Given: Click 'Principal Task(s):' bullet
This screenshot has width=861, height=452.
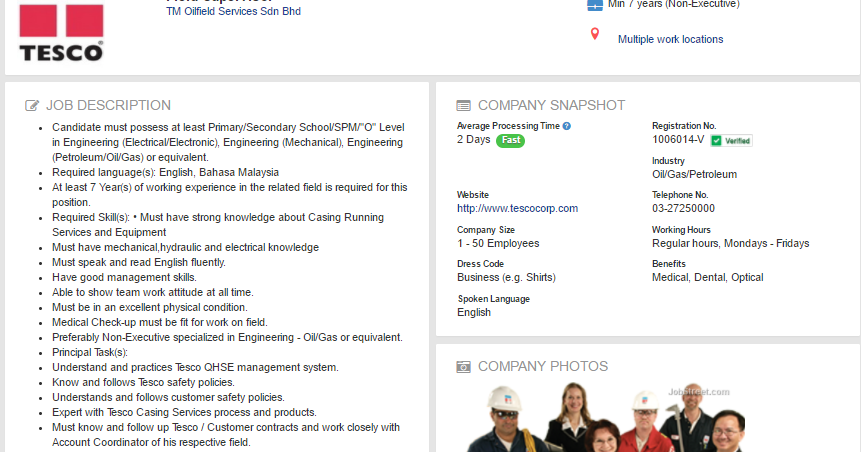Looking at the screenshot, I should (x=90, y=353).
